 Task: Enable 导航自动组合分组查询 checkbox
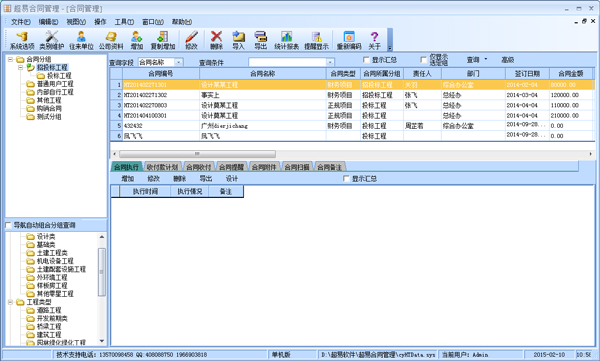8,225
